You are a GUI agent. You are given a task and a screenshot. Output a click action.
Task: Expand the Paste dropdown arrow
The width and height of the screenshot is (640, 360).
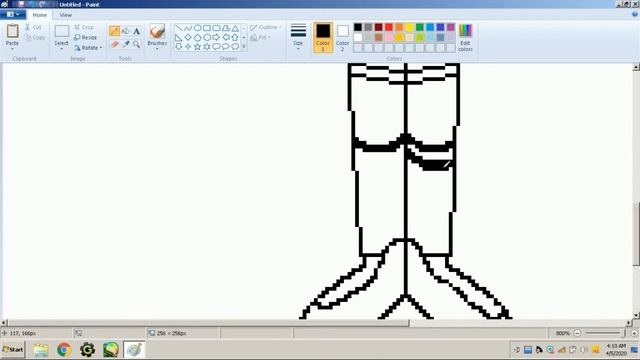pyautogui.click(x=12, y=49)
